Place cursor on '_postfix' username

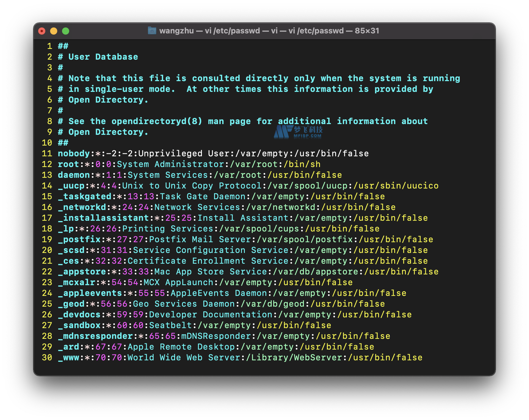(x=79, y=240)
